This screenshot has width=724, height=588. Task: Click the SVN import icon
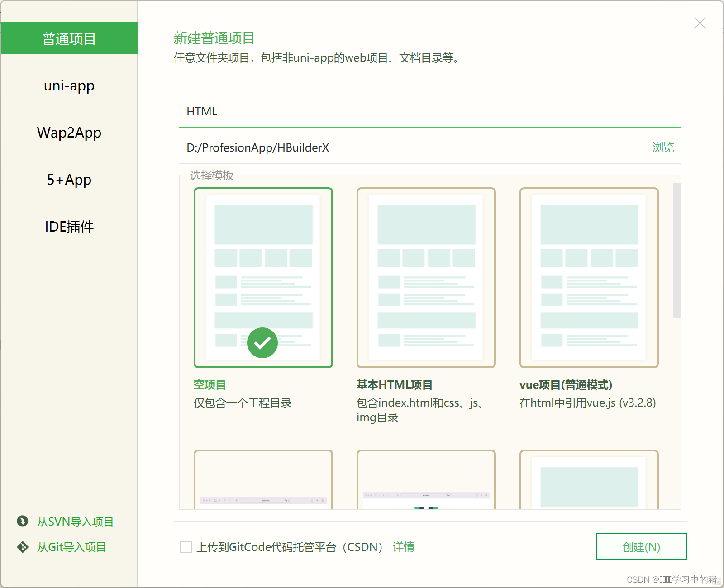(23, 521)
